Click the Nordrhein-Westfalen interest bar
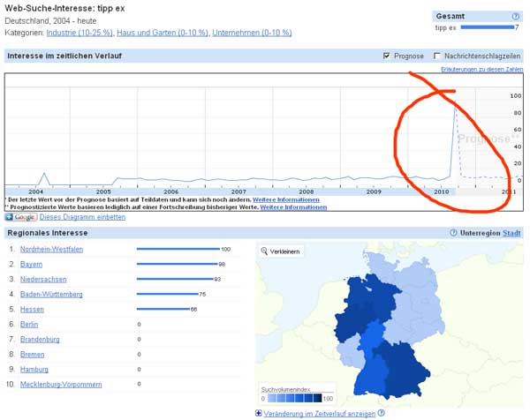530x420 pixels. tap(178, 249)
